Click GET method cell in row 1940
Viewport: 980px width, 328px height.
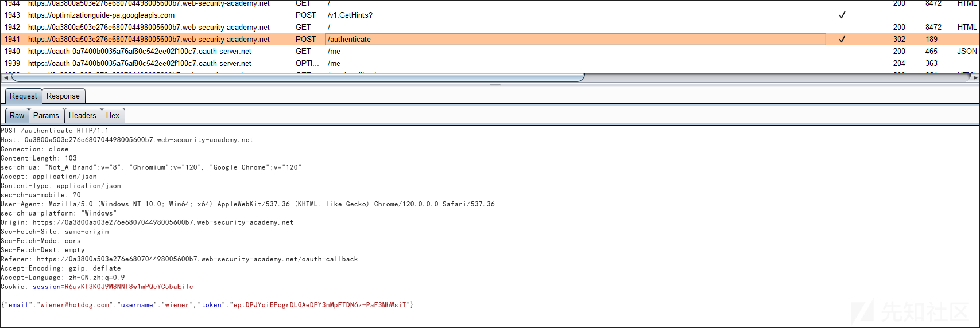point(303,51)
